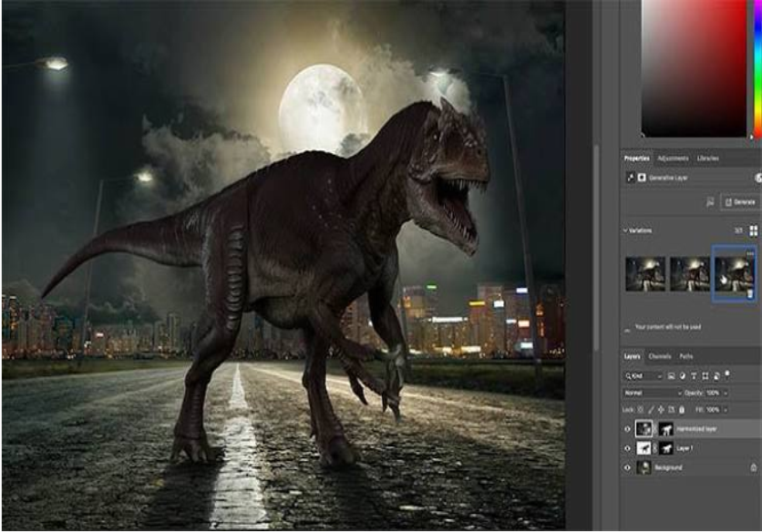Click the harmonized layer mask thumbnail
Viewport: 762px width, 532px height.
[665, 429]
